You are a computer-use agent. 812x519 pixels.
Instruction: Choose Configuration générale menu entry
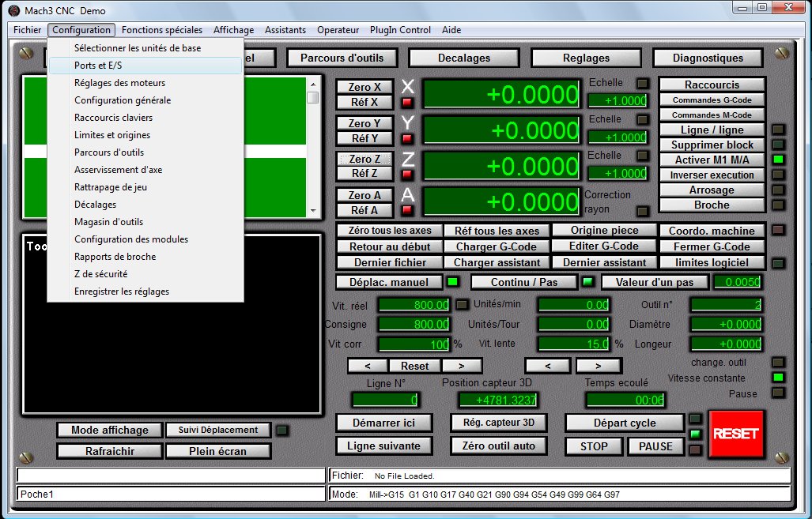(x=145, y=100)
